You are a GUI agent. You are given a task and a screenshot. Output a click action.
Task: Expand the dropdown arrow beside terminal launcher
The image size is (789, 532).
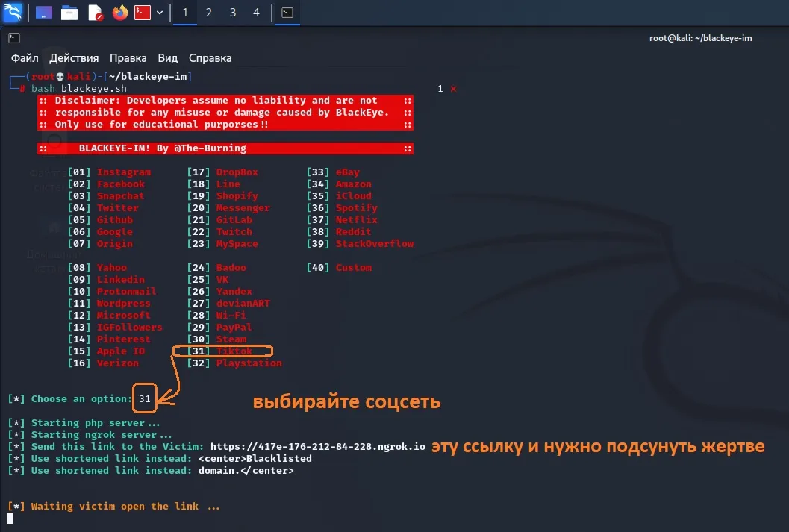pyautogui.click(x=160, y=13)
